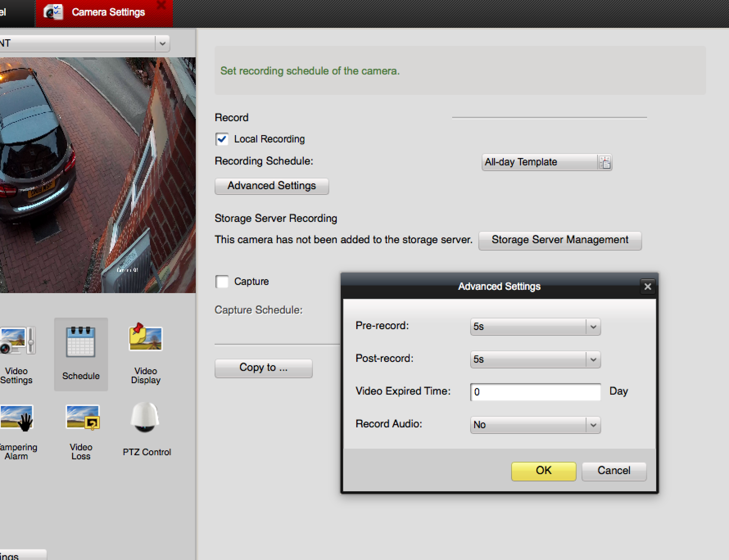Click the Video Expired Time field
This screenshot has height=560, width=729.
535,392
